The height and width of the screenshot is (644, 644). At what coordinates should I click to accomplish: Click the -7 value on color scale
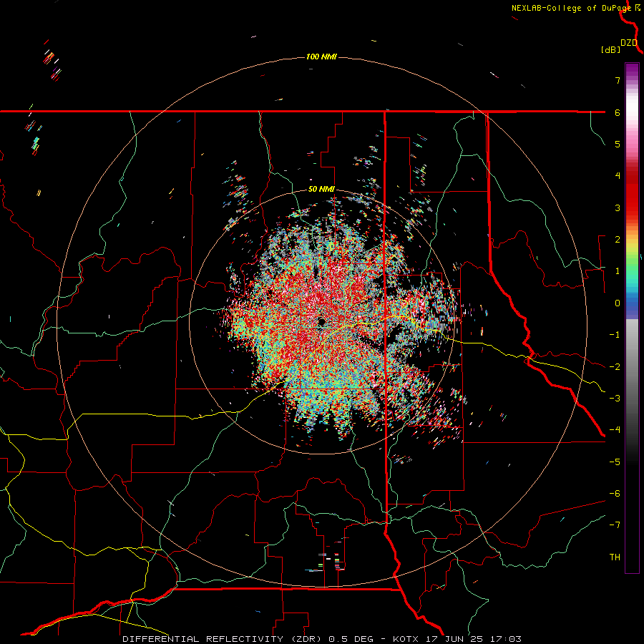point(615,525)
